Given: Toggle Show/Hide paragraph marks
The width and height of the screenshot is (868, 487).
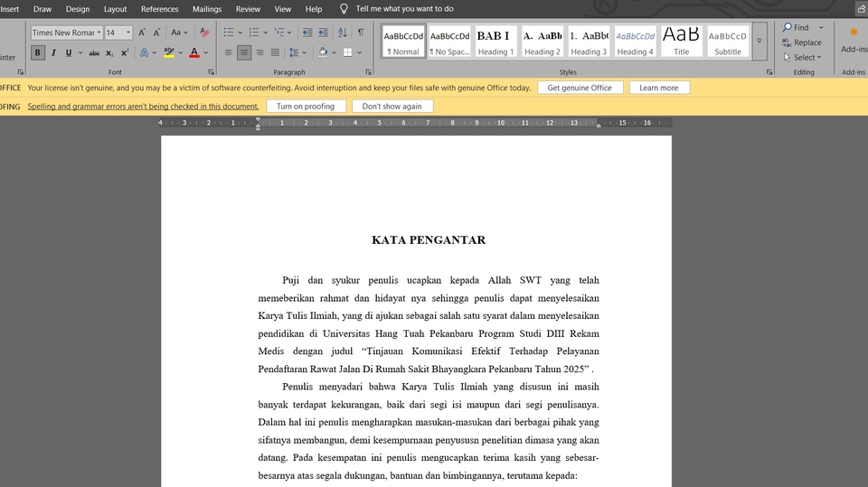Looking at the screenshot, I should pyautogui.click(x=361, y=33).
